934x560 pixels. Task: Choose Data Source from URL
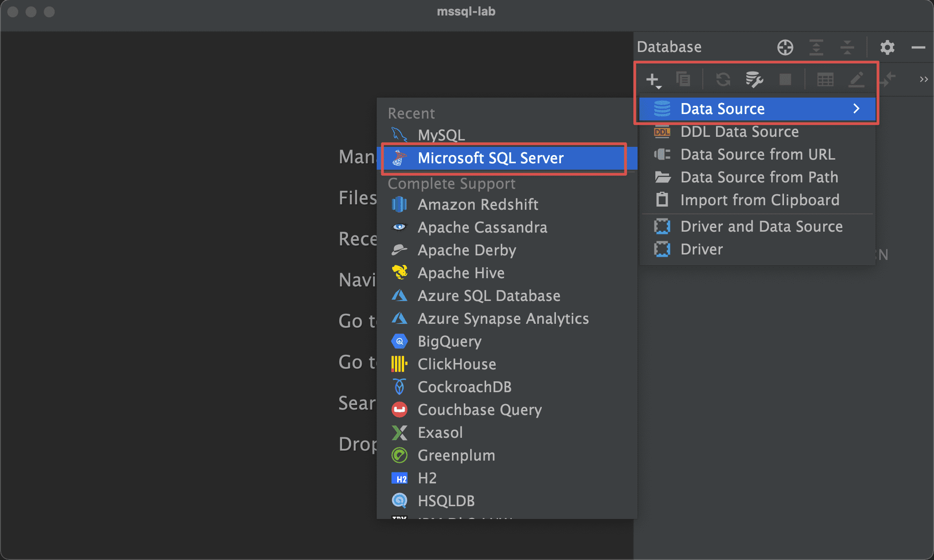click(757, 155)
